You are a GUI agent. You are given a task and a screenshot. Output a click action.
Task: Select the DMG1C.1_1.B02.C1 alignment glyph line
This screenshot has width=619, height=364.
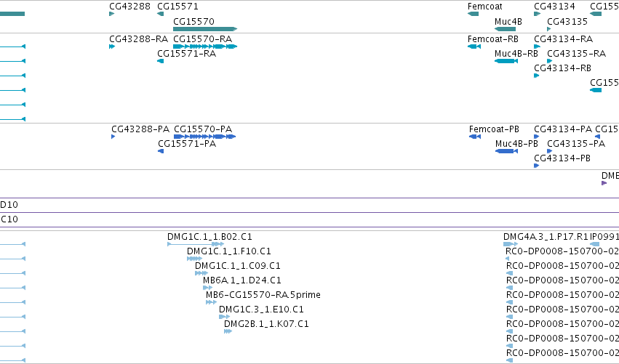(x=196, y=245)
